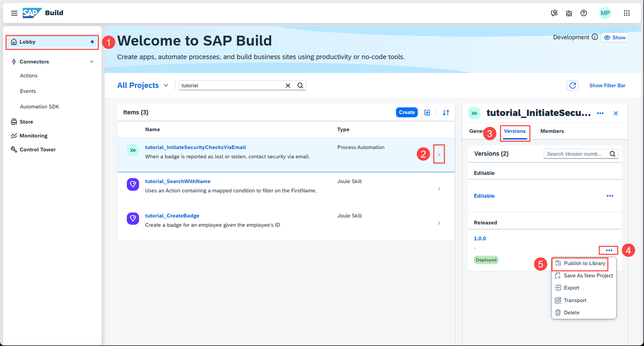Click the Items (3) heading

pyautogui.click(x=136, y=112)
